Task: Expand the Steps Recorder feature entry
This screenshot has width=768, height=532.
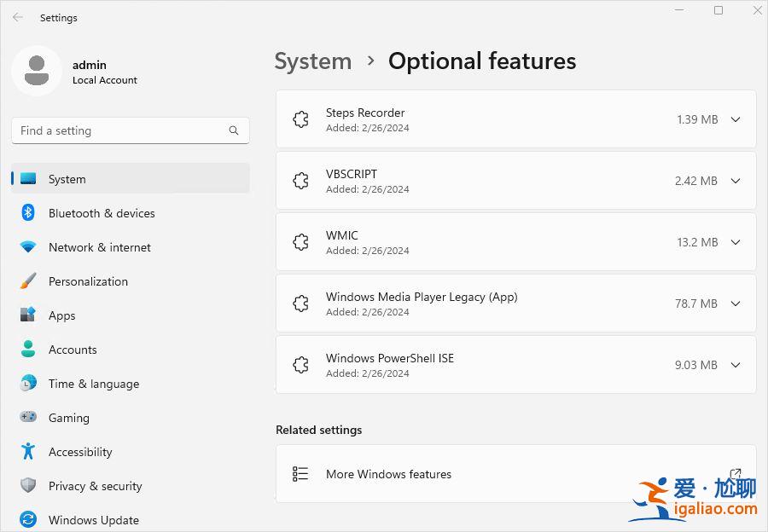Action: 736,119
